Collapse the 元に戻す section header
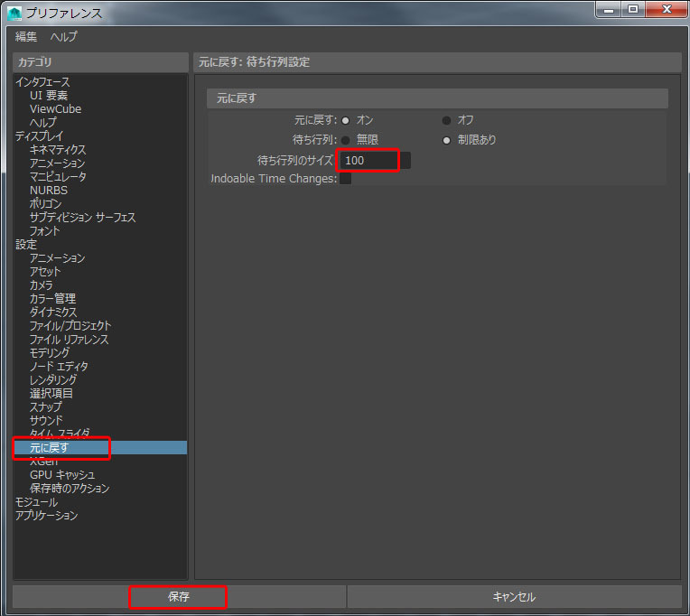This screenshot has width=690, height=616. tap(437, 98)
